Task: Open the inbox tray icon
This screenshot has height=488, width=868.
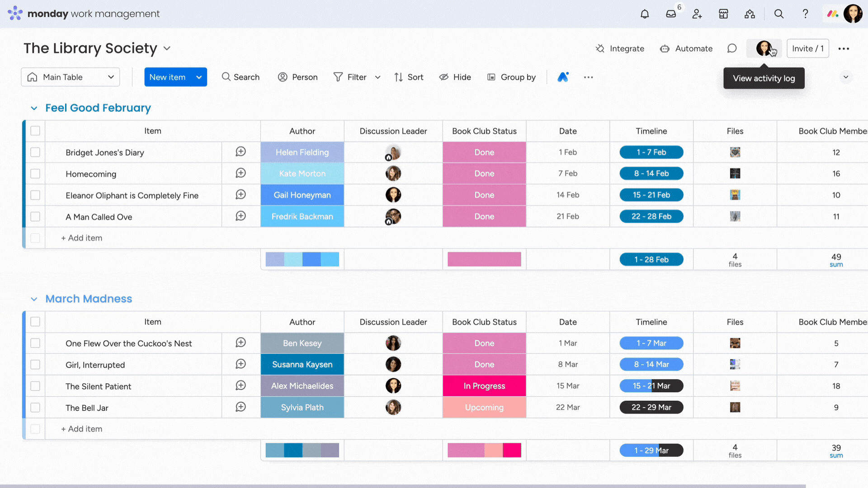Action: (x=671, y=14)
